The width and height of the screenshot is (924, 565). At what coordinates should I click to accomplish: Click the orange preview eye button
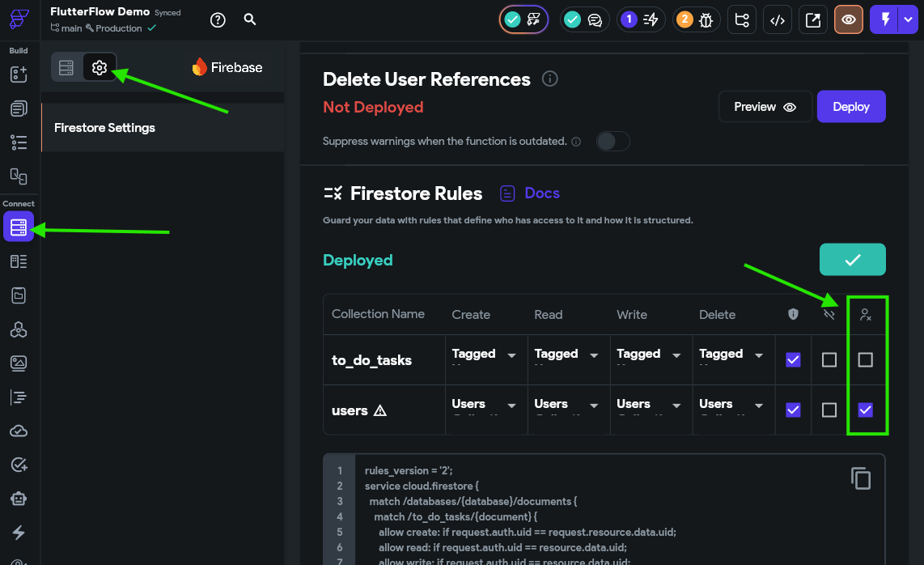[849, 20]
